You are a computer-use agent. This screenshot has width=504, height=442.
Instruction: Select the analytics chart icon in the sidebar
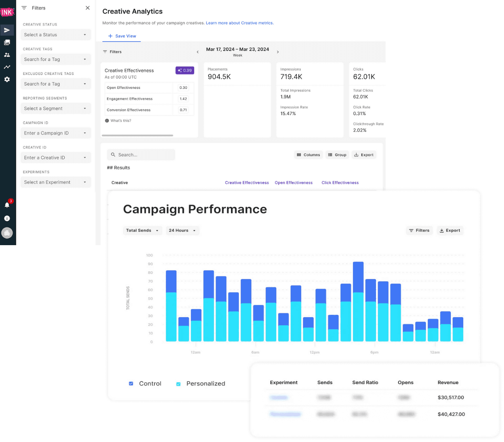pyautogui.click(x=7, y=67)
